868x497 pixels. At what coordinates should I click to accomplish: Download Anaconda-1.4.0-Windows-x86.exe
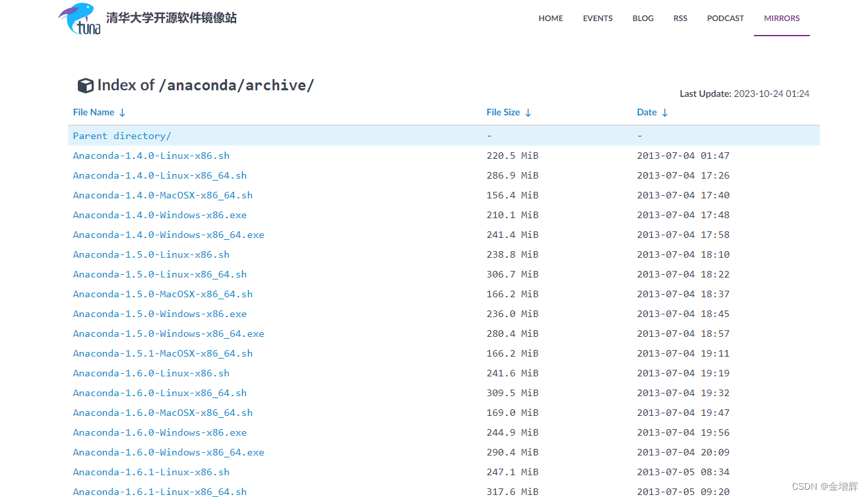coord(160,215)
